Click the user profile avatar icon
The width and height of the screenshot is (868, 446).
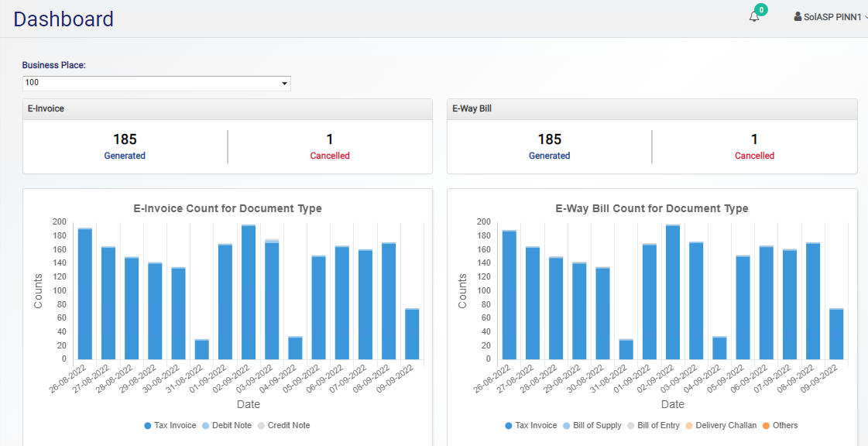pos(798,16)
